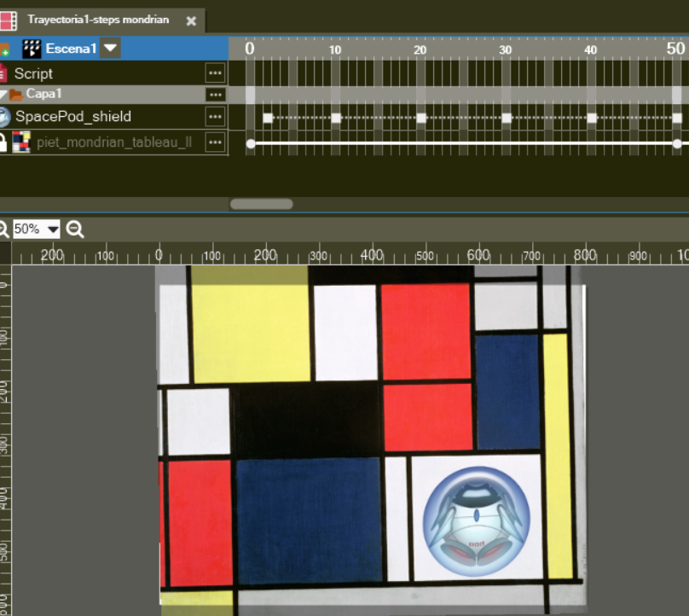
Task: Click the Script document icon
Action: coord(3,73)
